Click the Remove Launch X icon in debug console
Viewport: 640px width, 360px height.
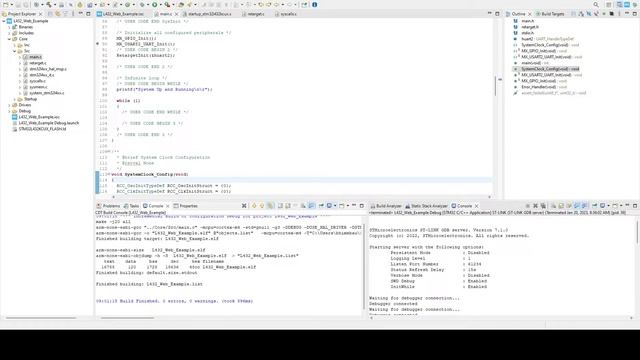click(x=535, y=206)
